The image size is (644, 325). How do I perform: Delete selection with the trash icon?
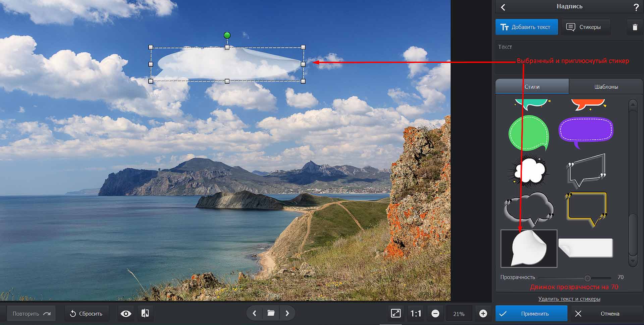tap(635, 27)
